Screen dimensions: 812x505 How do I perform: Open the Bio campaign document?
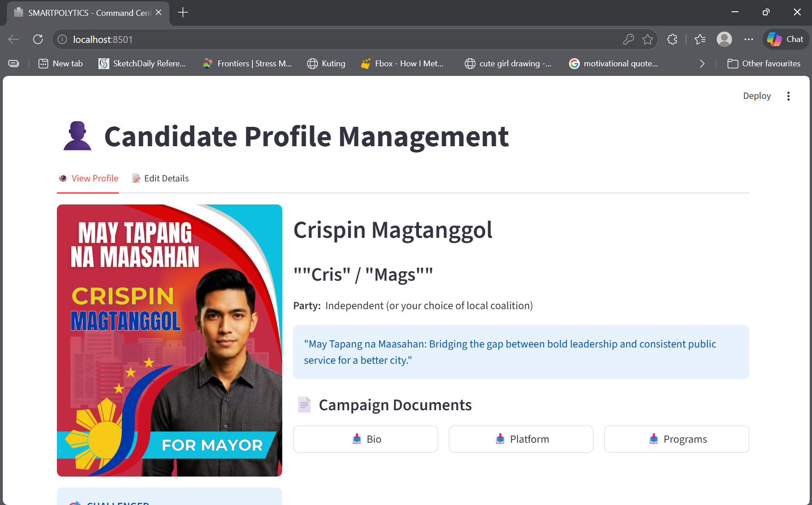coord(365,439)
